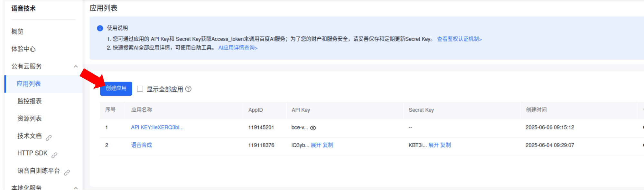Enable the 显示全部应用 checkbox
Viewport: 644px width, 190px height.
[140, 89]
